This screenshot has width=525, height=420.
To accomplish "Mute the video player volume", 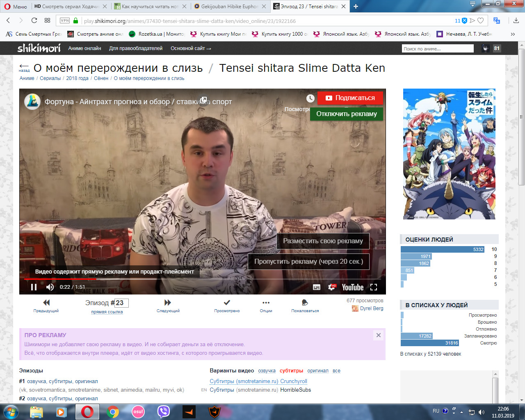I will coord(50,287).
